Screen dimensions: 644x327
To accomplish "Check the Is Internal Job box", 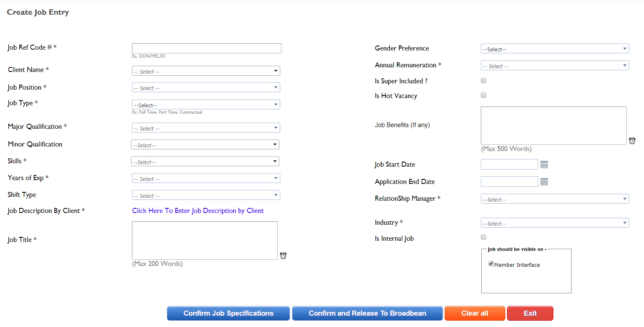I will [483, 237].
